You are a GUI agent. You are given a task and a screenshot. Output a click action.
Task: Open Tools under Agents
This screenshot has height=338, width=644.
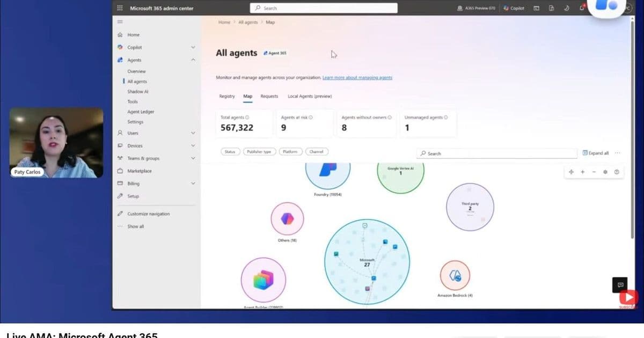(x=133, y=101)
